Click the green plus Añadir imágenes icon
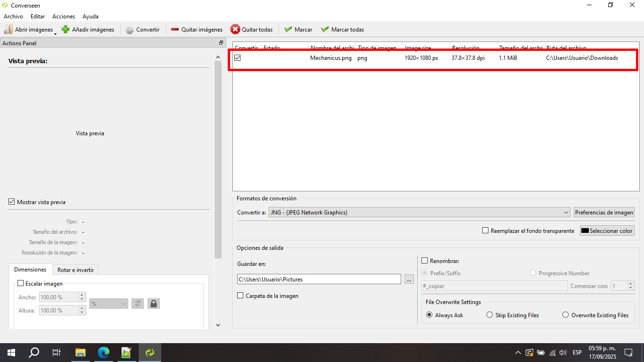644x362 pixels. pyautogui.click(x=66, y=30)
